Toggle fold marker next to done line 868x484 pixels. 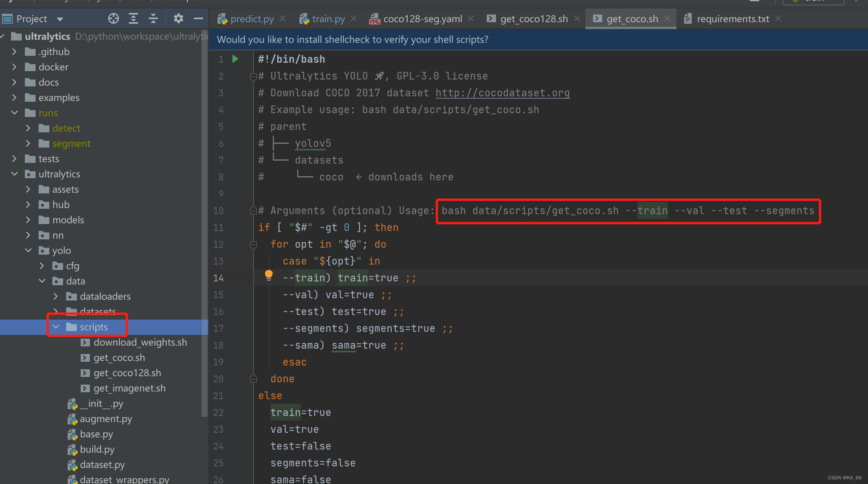coord(253,379)
